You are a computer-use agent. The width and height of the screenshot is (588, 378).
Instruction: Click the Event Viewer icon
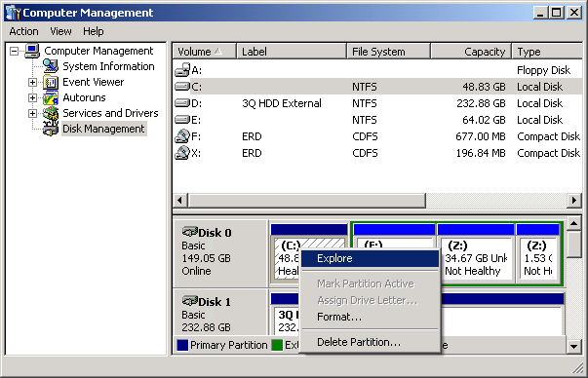point(51,82)
